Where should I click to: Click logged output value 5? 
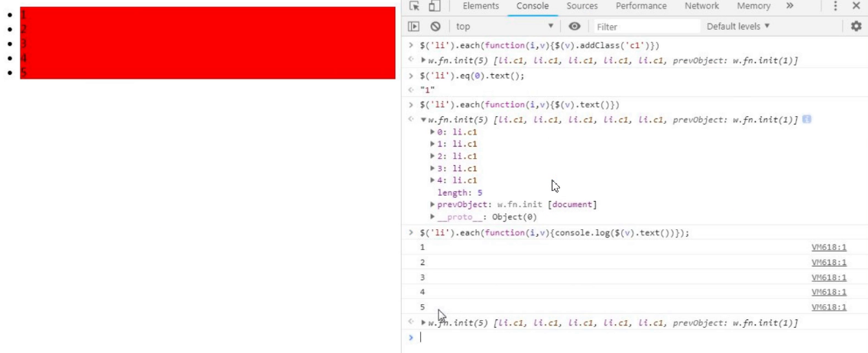click(x=423, y=306)
